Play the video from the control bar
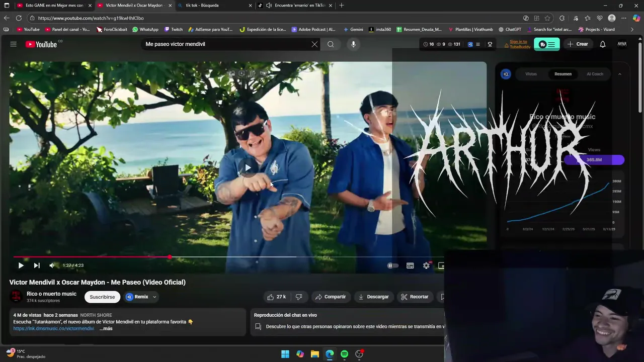Screen dimensions: 644x362 (x=21, y=265)
